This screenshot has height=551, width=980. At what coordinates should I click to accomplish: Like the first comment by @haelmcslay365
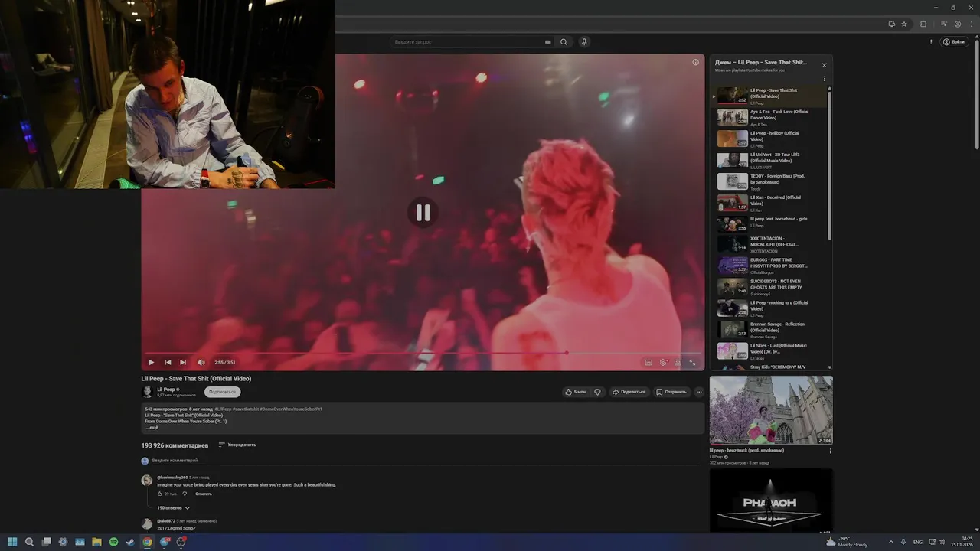click(160, 494)
